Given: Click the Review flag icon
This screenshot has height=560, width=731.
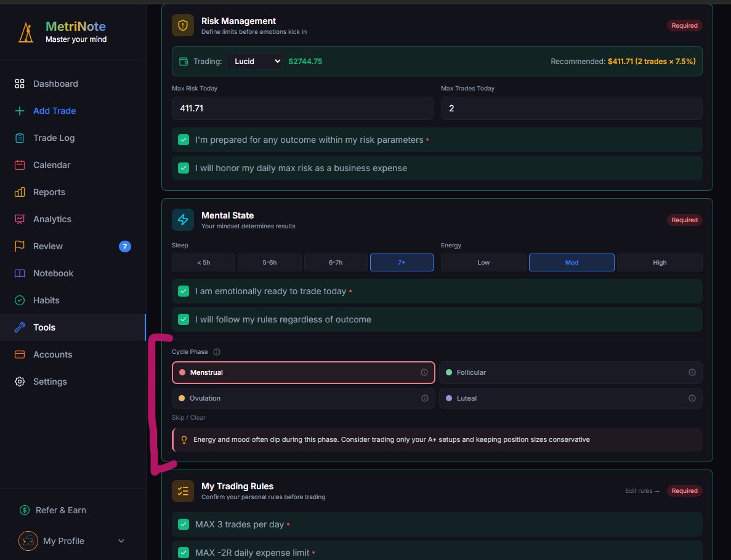Looking at the screenshot, I should point(20,246).
